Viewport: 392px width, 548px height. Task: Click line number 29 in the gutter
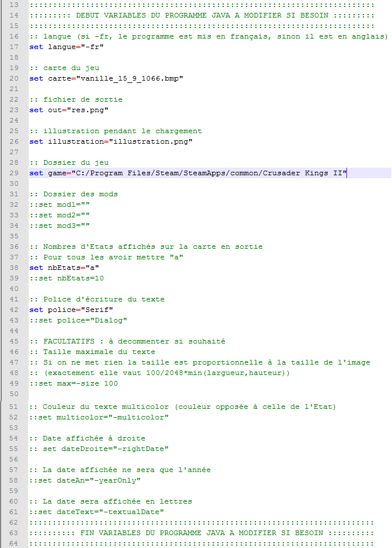[x=14, y=173]
